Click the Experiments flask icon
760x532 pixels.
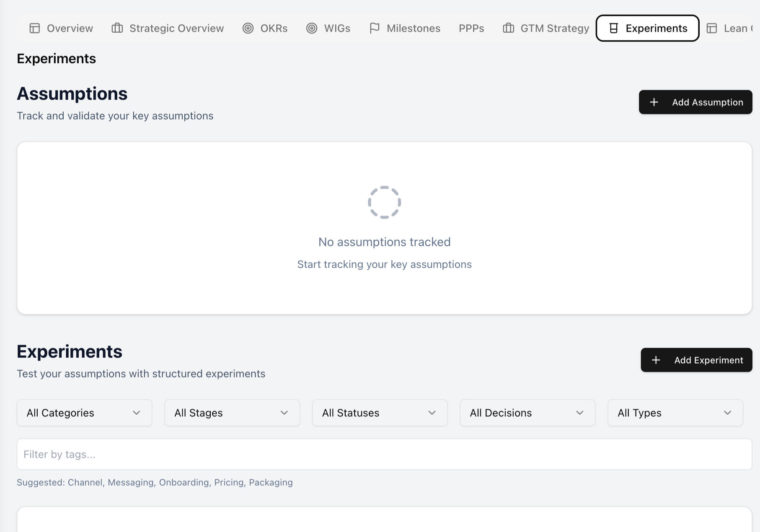pyautogui.click(x=613, y=28)
